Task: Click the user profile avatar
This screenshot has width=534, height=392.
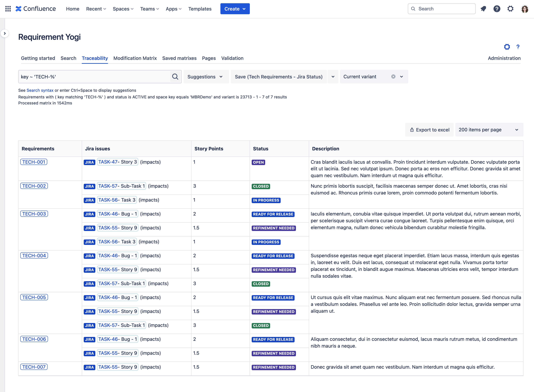Action: coord(525,9)
